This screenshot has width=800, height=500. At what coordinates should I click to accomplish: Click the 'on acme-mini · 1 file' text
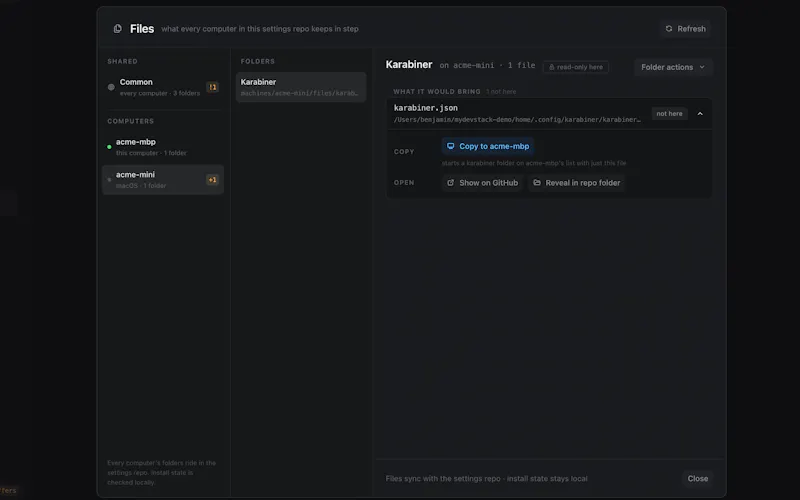(487, 65)
